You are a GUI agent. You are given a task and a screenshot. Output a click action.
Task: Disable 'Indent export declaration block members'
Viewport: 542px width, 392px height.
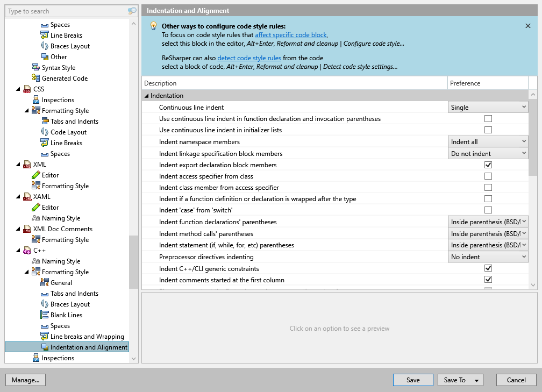click(x=488, y=165)
